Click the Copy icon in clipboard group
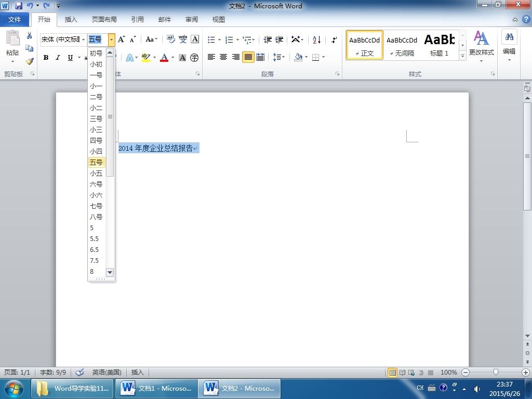 [x=30, y=48]
